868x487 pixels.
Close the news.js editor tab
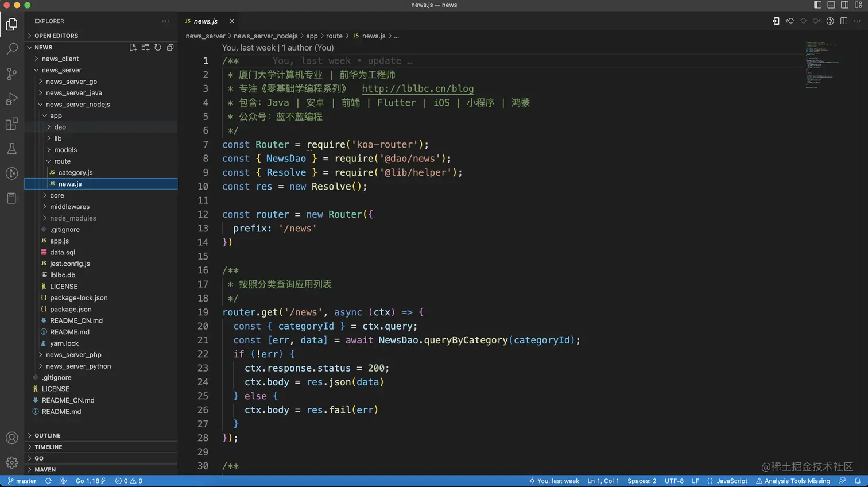(232, 21)
